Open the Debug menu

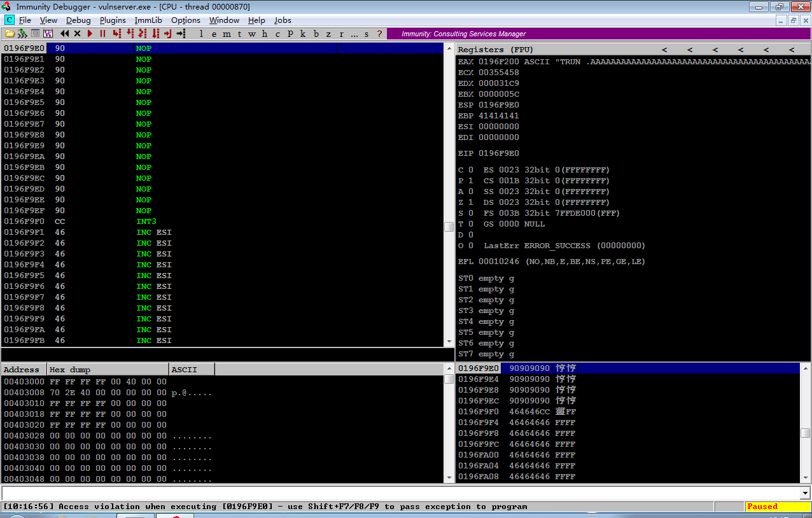(x=78, y=20)
